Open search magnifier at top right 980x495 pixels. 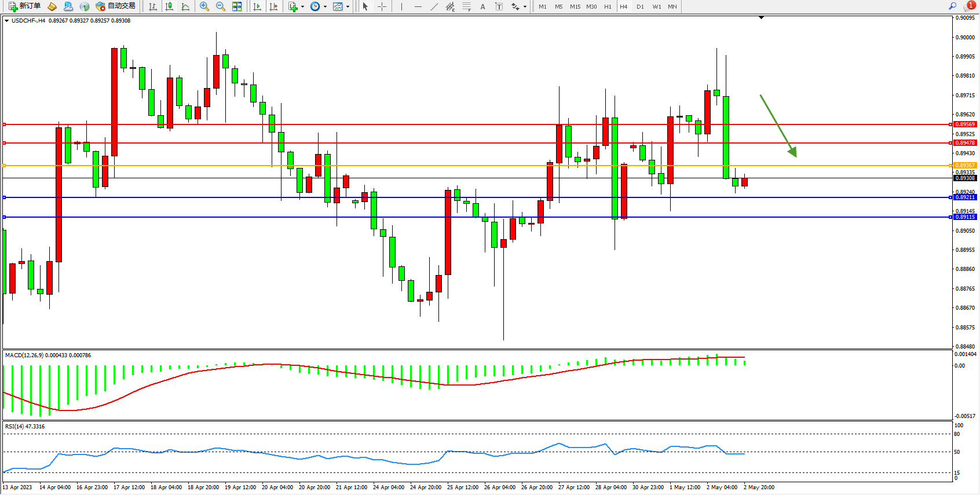[952, 6]
